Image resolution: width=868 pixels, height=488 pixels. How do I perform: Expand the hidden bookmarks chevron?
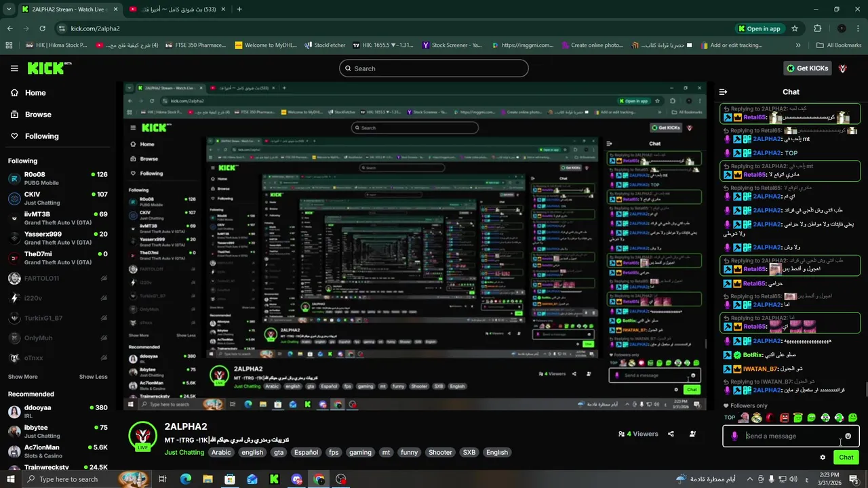(x=798, y=45)
